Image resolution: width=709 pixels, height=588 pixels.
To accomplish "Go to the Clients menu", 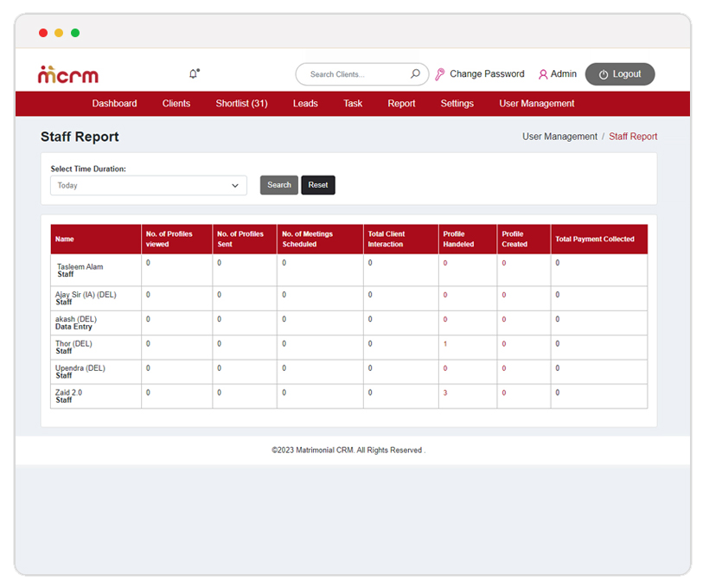I will coord(176,104).
